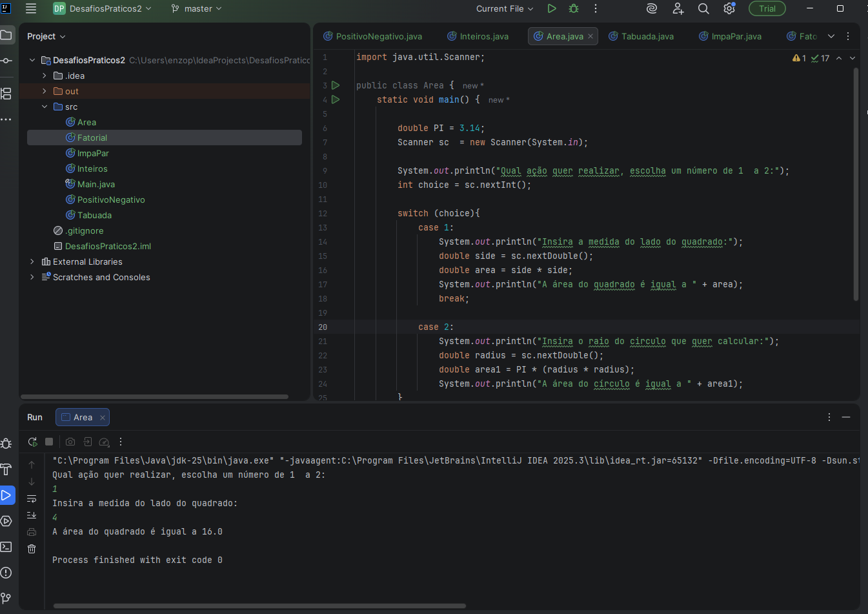Open IDE settings gear icon

tap(729, 8)
